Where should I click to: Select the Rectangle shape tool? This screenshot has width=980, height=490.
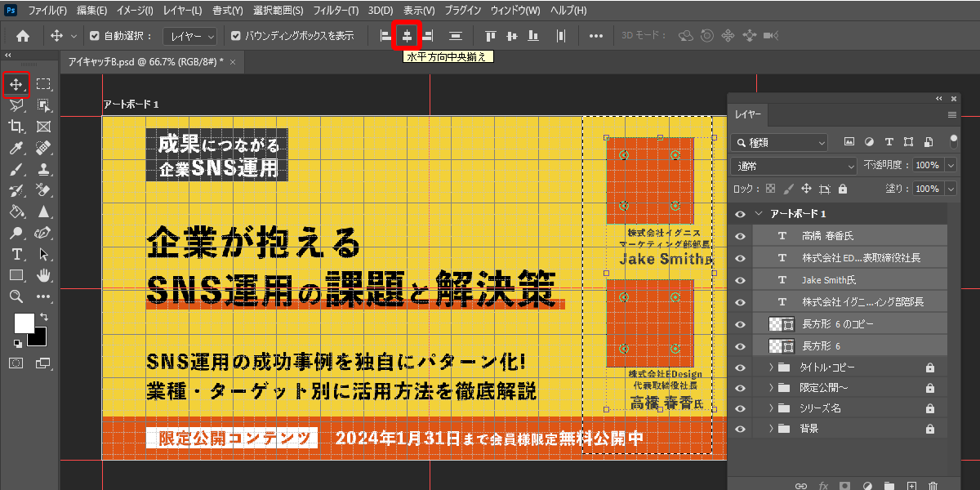point(16,275)
